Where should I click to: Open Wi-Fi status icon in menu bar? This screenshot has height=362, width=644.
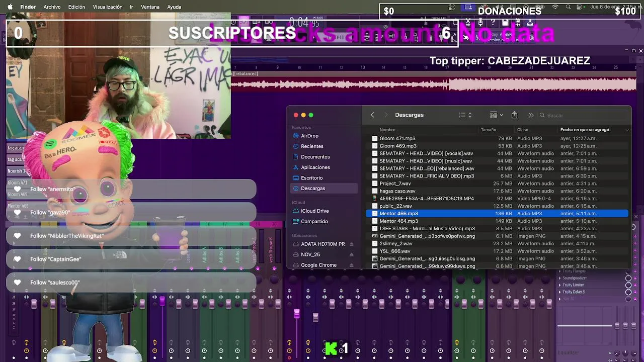coord(555,7)
